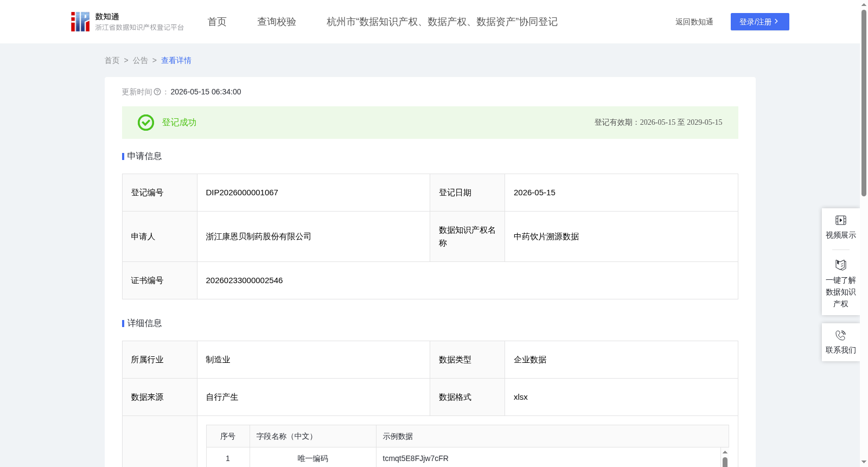Click the page scrollbar down arrow
The height and width of the screenshot is (467, 868).
click(x=864, y=462)
